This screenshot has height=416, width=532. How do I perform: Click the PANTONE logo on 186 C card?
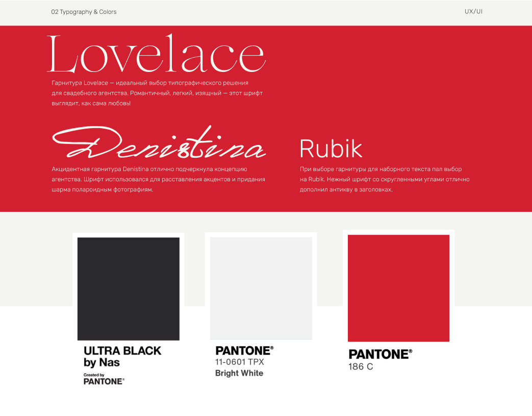point(380,354)
